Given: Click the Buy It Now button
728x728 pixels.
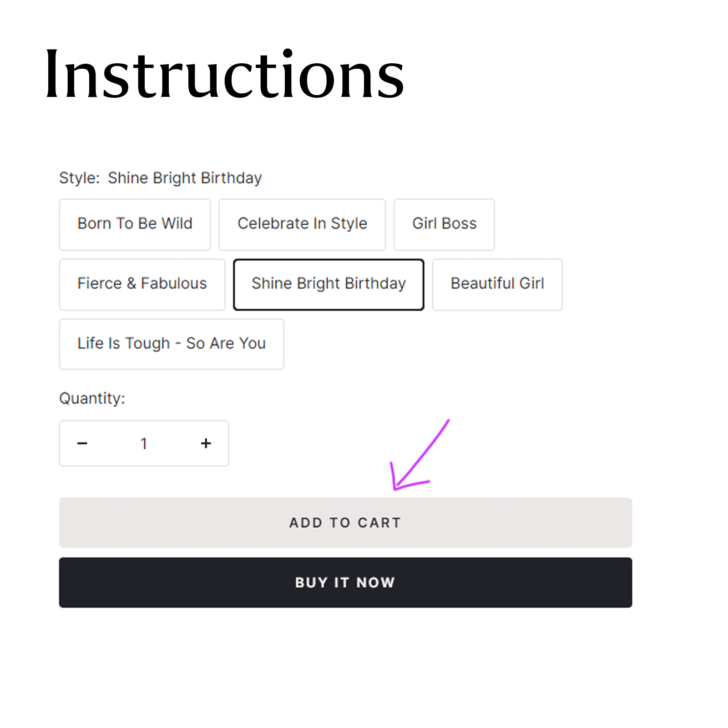Looking at the screenshot, I should point(345,582).
